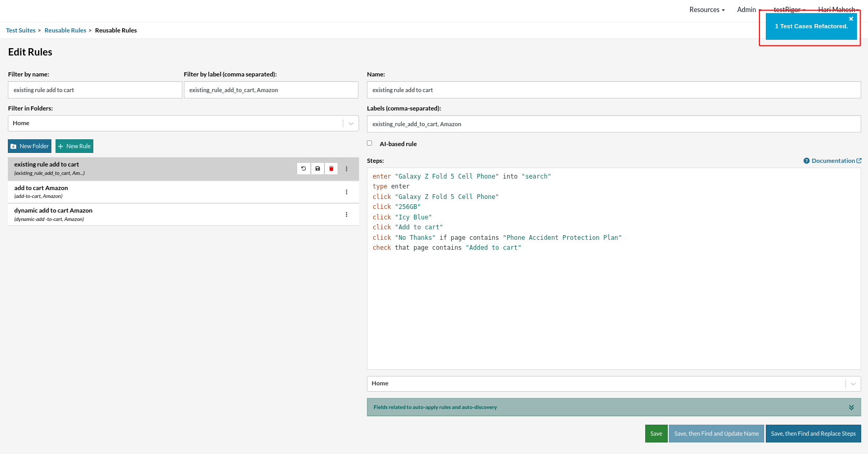The image size is (868, 454).
Task: Open three-dot menu for add to cart Amazon
Action: tap(346, 192)
